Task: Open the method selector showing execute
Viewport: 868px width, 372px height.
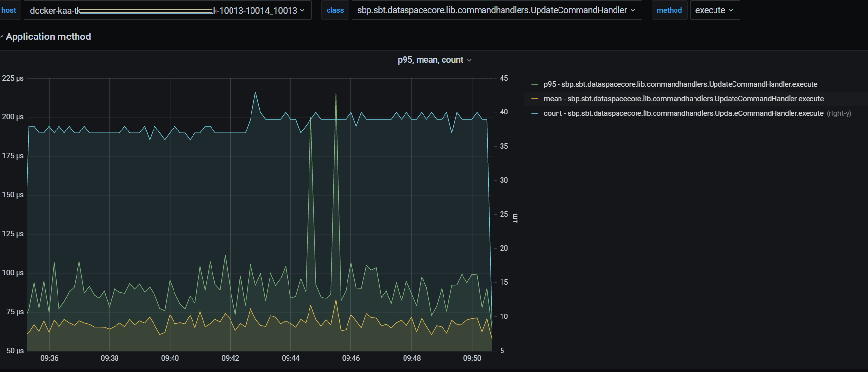Action: click(x=710, y=10)
